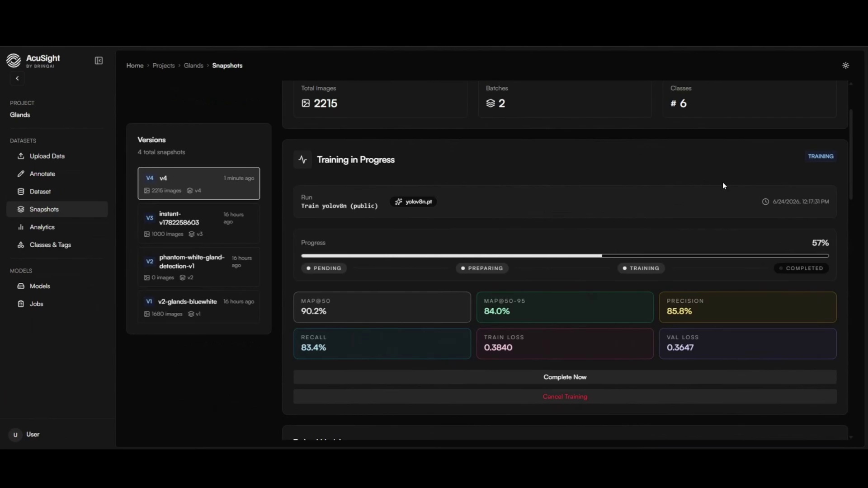Click the Total Images icon beside 2215

pos(306,103)
